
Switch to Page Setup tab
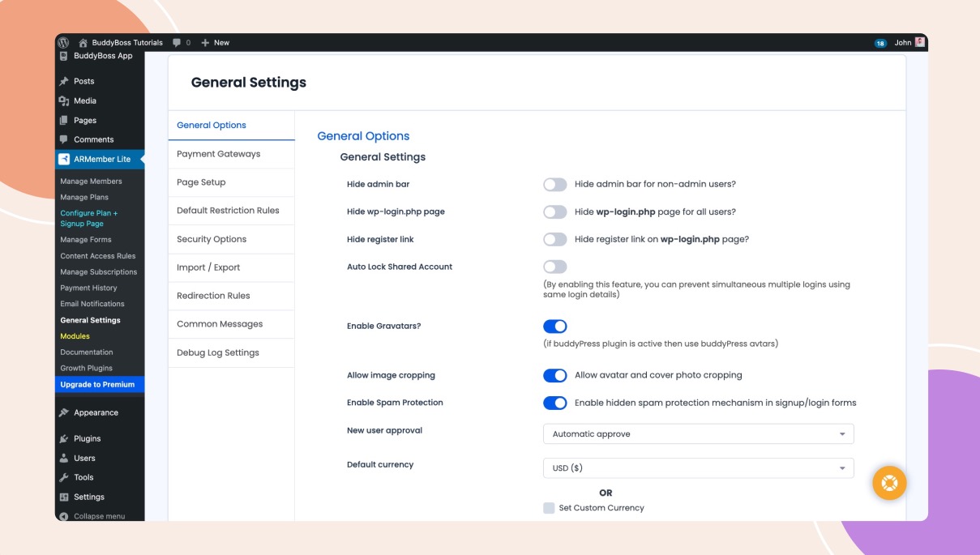[x=232, y=182]
